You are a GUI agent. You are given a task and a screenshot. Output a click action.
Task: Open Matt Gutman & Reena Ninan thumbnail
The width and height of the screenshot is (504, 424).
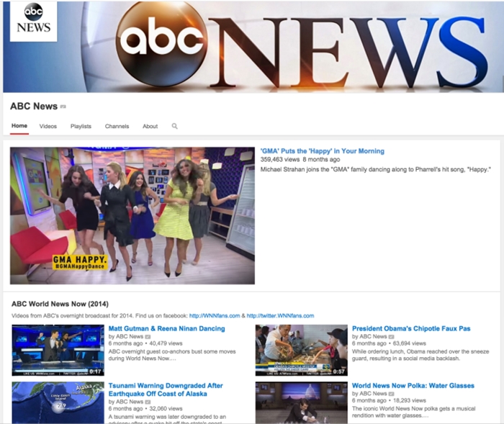[58, 350]
